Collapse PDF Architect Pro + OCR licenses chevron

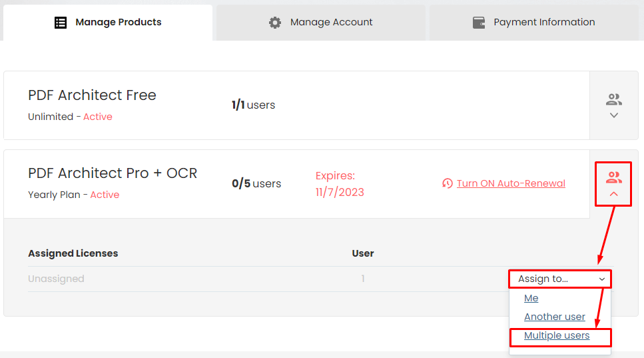[614, 194]
